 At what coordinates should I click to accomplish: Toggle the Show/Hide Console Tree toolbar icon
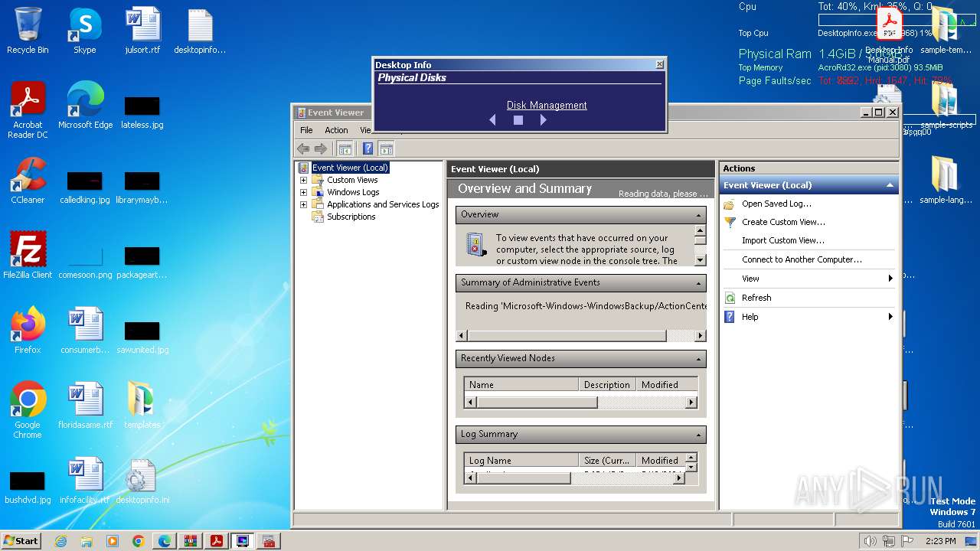(x=345, y=149)
